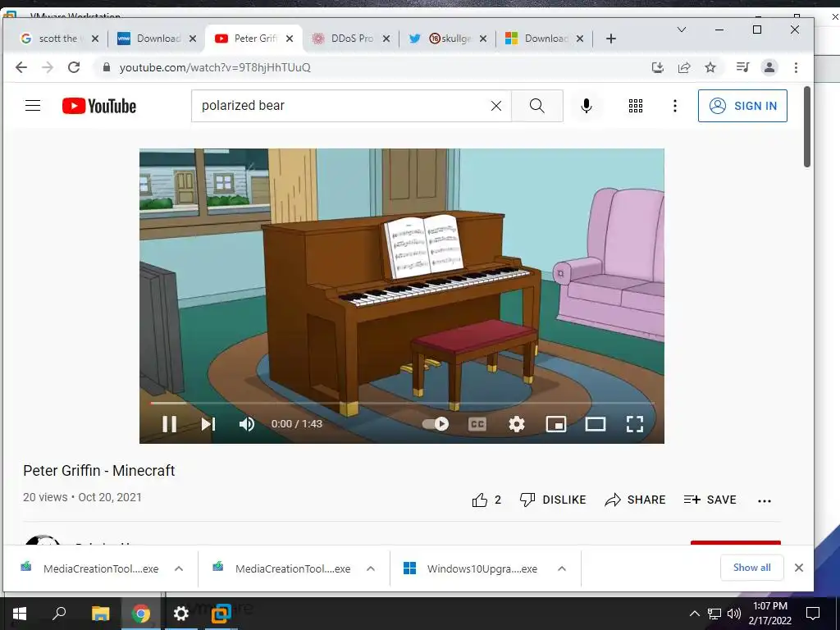The height and width of the screenshot is (630, 840).
Task: Reload the current page
Action: [x=74, y=67]
